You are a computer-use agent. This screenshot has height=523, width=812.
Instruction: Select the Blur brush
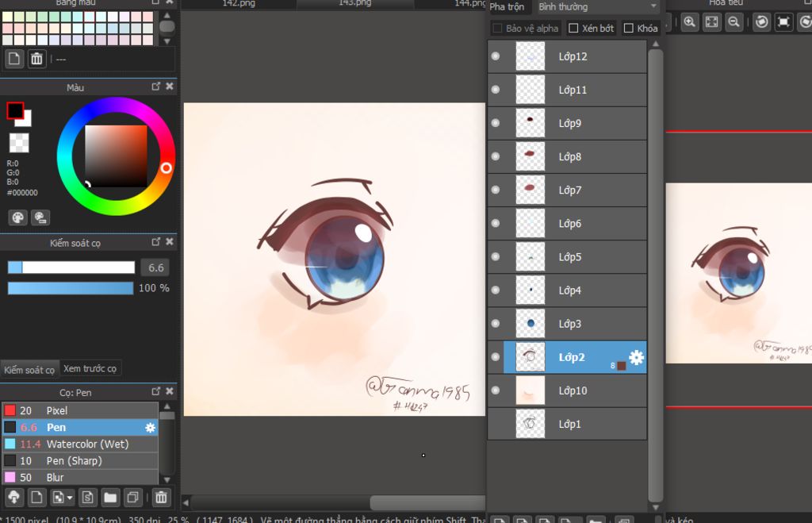coord(80,477)
